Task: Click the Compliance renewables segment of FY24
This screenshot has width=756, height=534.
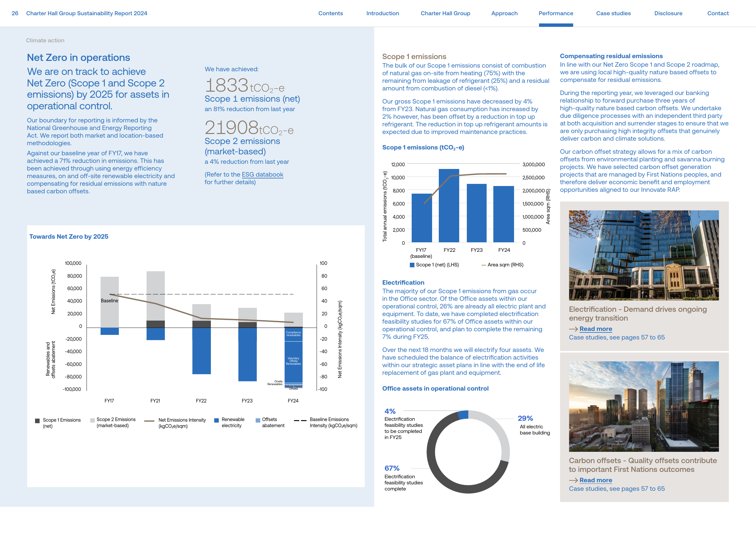Action: coord(293,335)
